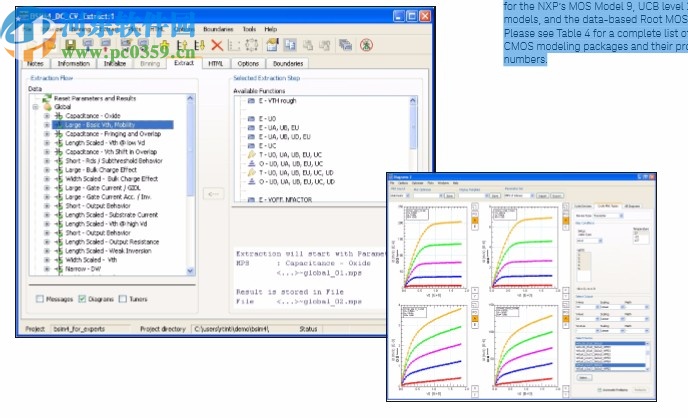Uncheck the Diagrams checkbox
The image size is (688, 418).
(82, 299)
